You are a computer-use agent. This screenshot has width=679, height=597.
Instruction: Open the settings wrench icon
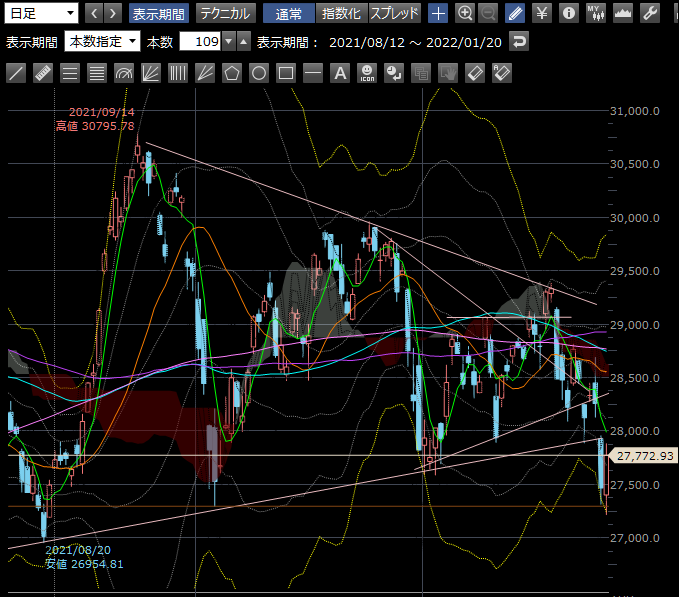tap(649, 13)
